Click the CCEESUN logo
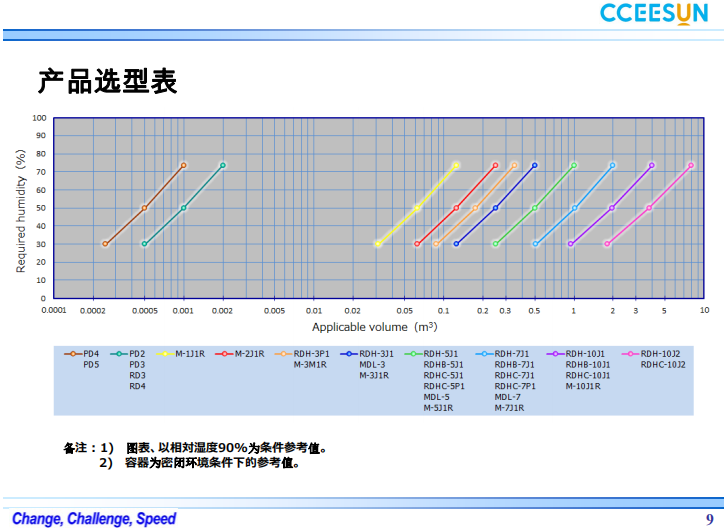Viewport: 726px width, 528px height. tap(654, 13)
